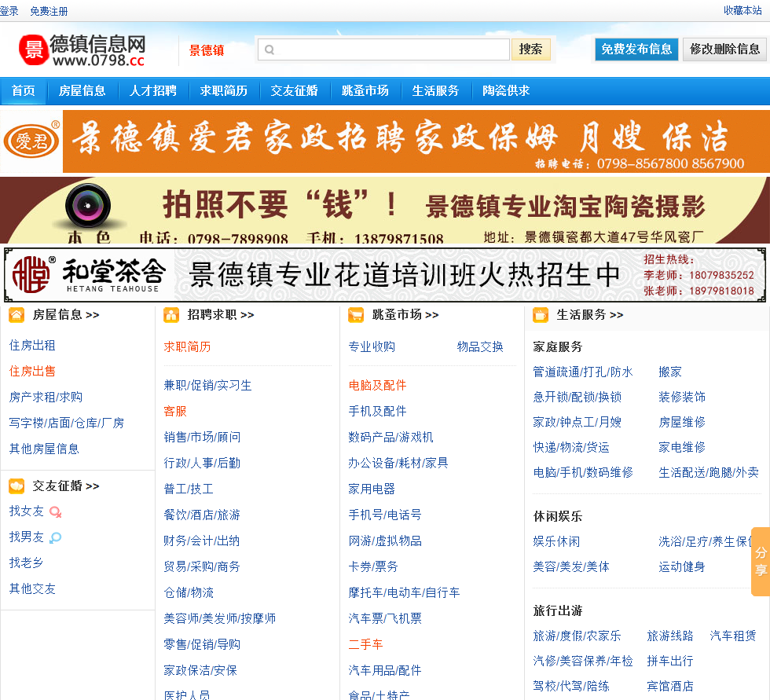The height and width of the screenshot is (700, 770).
Task: Open 管道疏通/打孔/防水 link
Action: pos(583,372)
